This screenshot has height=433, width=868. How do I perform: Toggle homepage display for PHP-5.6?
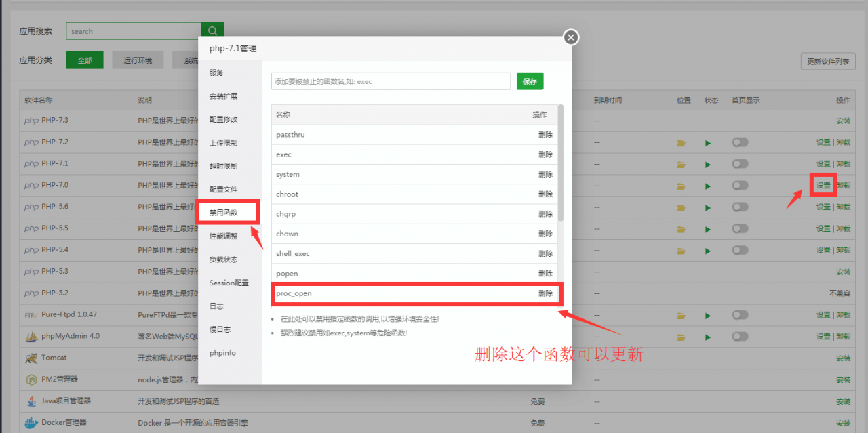tap(740, 207)
